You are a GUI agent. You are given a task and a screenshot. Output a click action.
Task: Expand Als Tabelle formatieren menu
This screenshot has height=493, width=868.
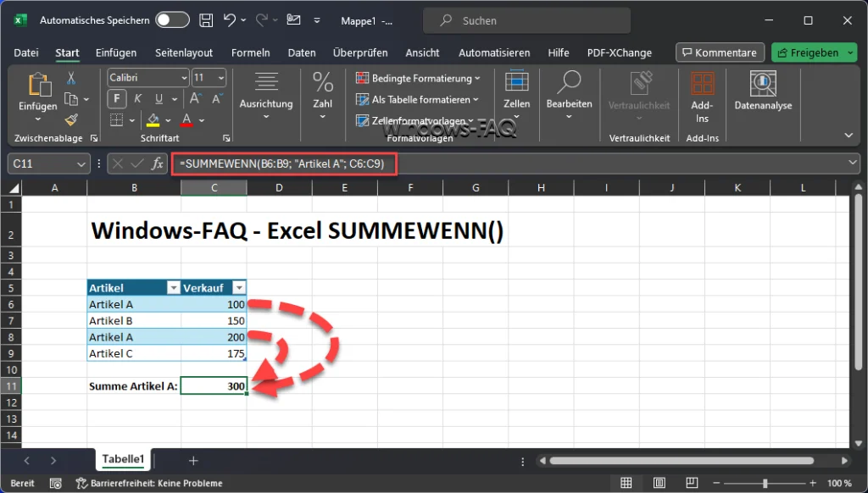point(417,100)
